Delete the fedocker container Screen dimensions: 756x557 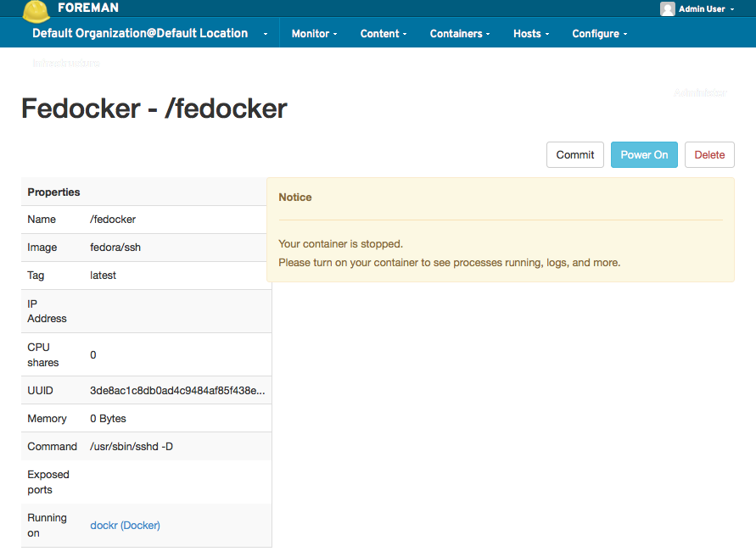pos(709,154)
